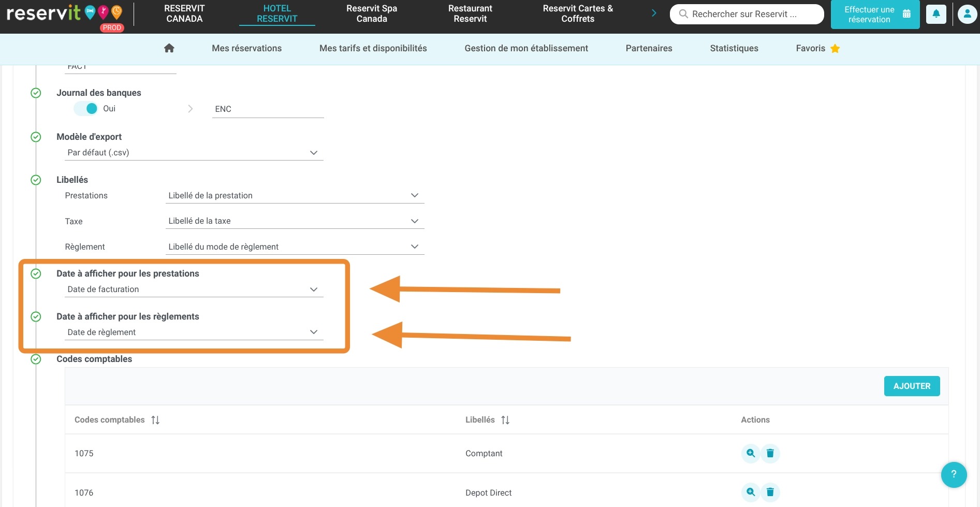Open Statistiques menu
This screenshot has width=980, height=507.
click(x=734, y=48)
